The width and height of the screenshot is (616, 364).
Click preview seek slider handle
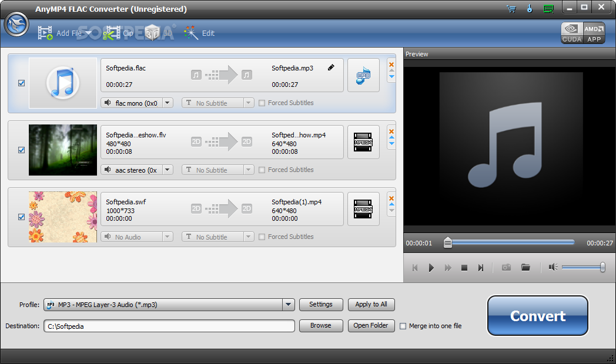[447, 243]
